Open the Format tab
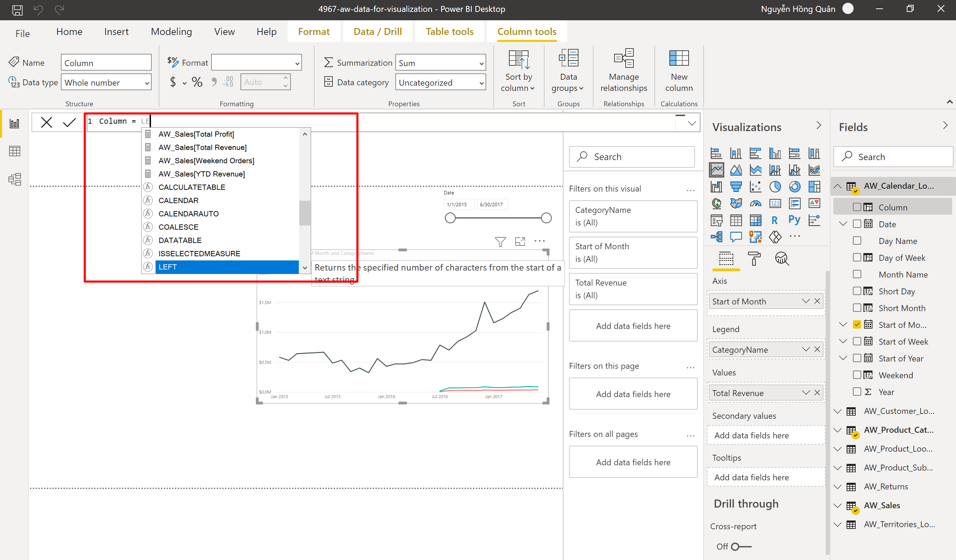The width and height of the screenshot is (956, 560). click(314, 31)
